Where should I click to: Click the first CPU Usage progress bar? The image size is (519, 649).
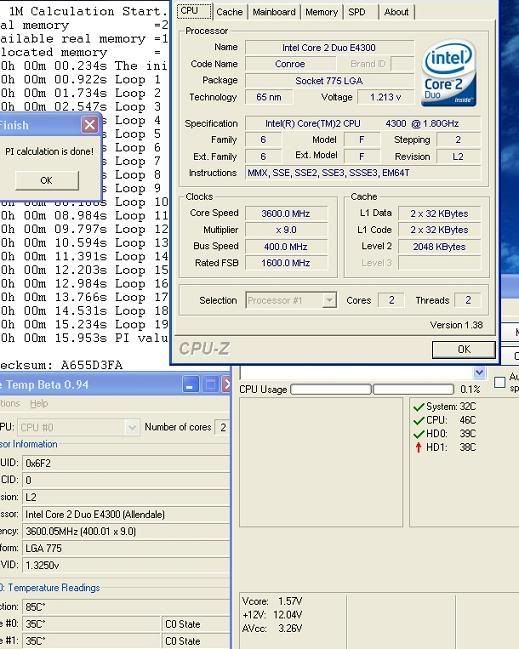331,389
